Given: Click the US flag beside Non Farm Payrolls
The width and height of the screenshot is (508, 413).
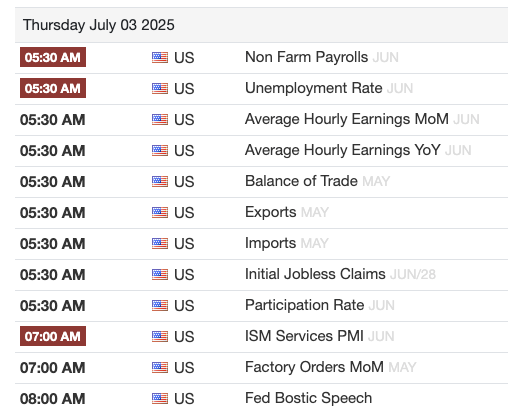Looking at the screenshot, I should 160,57.
